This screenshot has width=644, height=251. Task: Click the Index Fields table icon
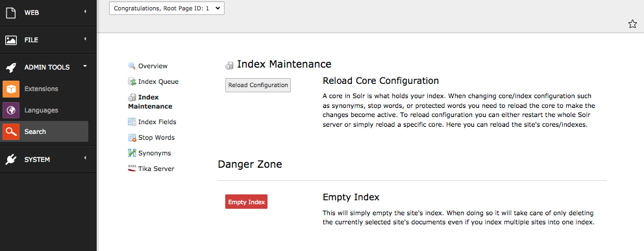[132, 122]
